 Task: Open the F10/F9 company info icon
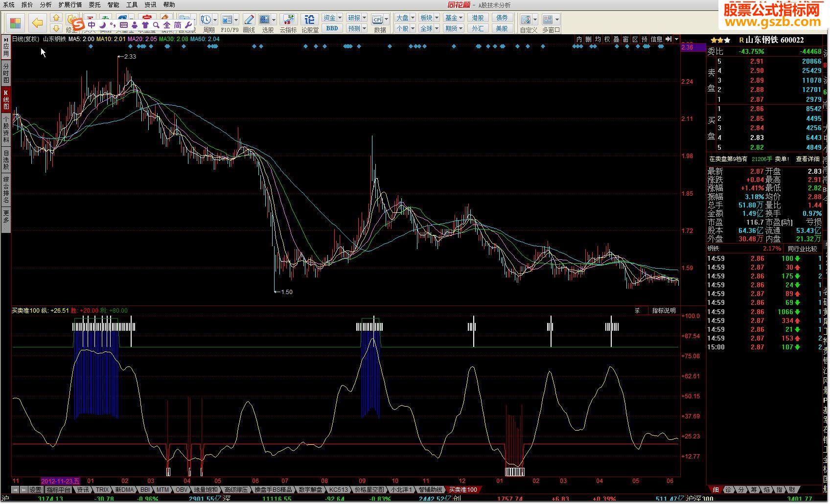227,20
